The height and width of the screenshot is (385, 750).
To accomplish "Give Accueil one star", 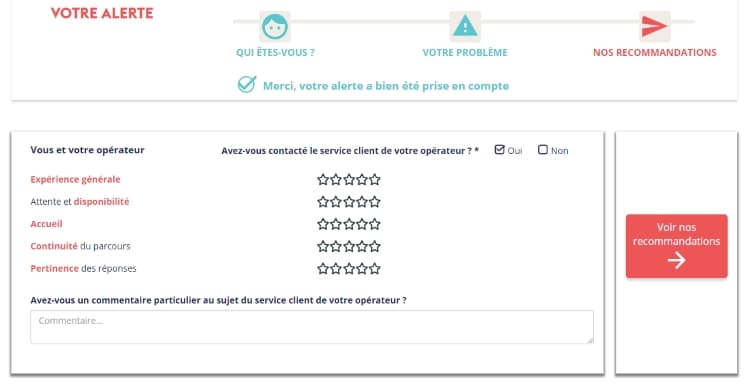I will coord(323,224).
